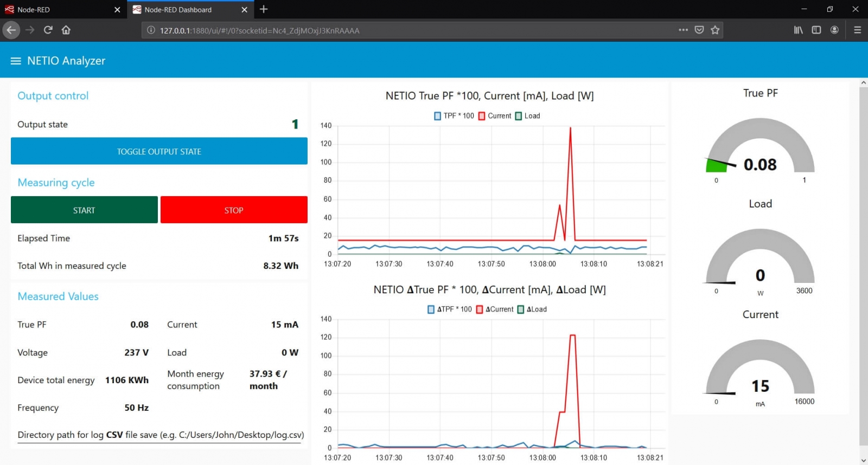Toggle Current series in top chart legend
The height and width of the screenshot is (465, 868).
click(x=495, y=116)
